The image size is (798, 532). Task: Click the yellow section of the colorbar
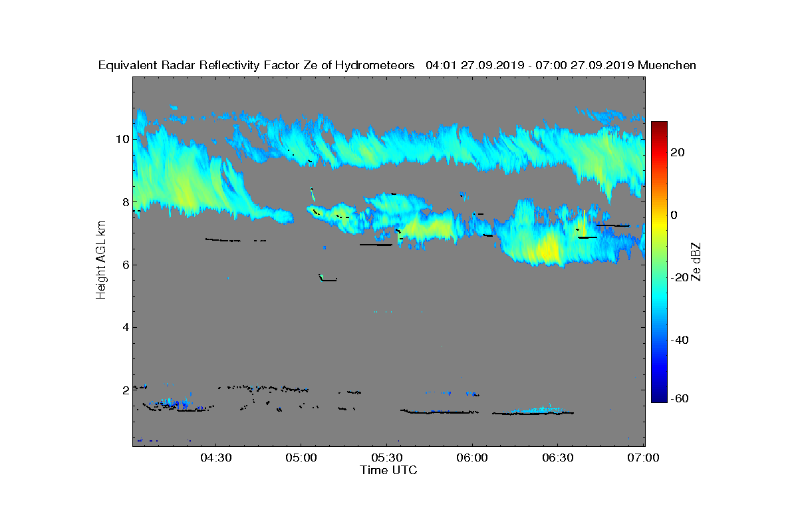point(659,223)
